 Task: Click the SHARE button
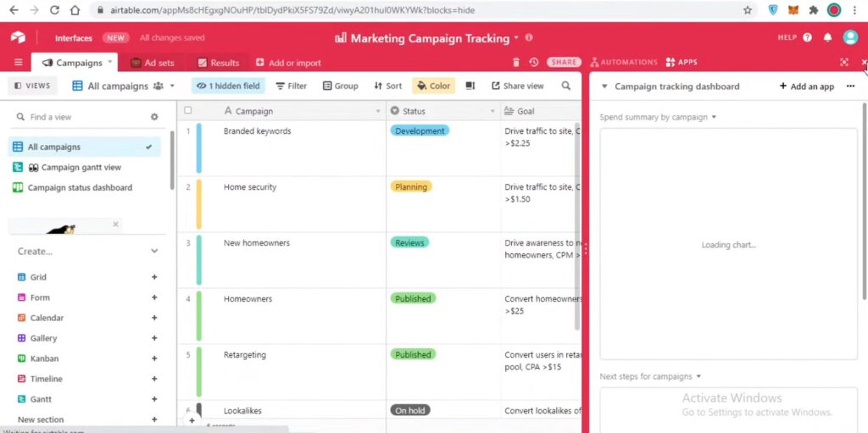pyautogui.click(x=564, y=63)
